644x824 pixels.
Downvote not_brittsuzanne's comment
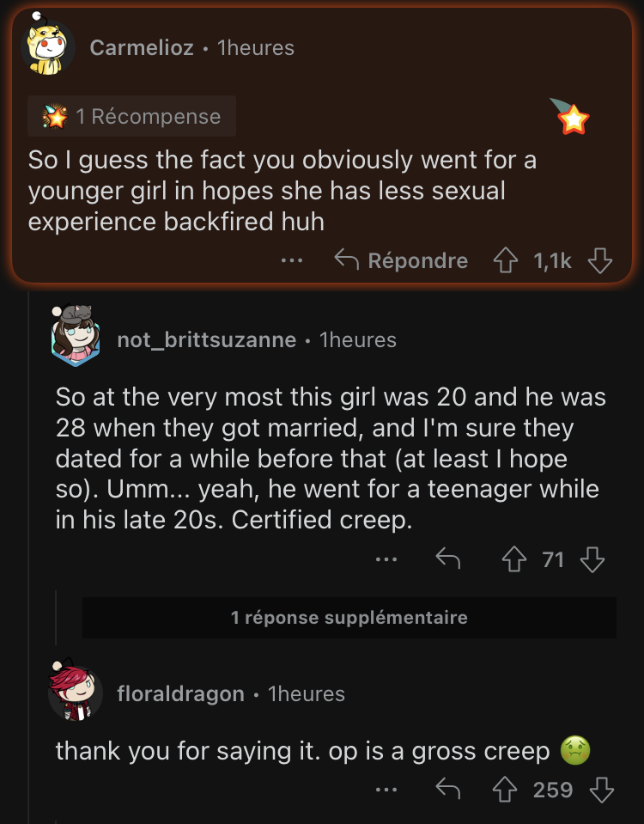592,559
